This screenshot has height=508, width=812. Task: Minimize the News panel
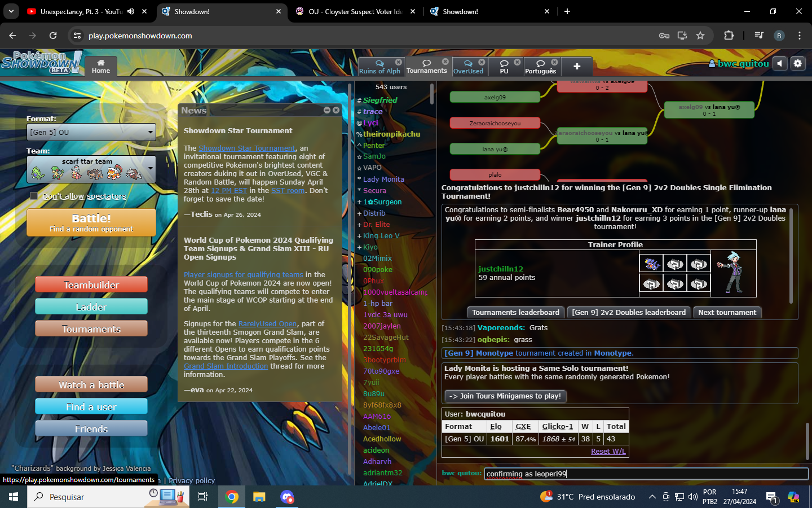(x=327, y=110)
